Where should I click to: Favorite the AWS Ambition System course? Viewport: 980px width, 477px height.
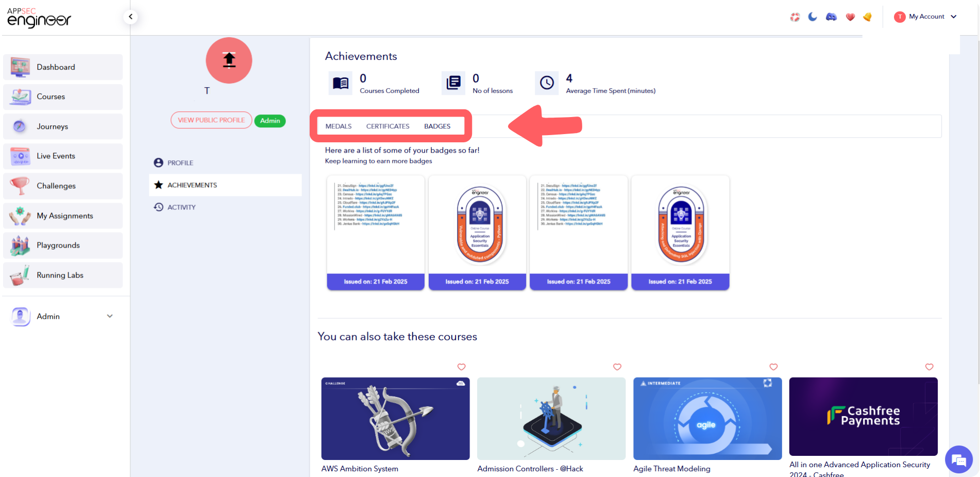click(x=461, y=367)
